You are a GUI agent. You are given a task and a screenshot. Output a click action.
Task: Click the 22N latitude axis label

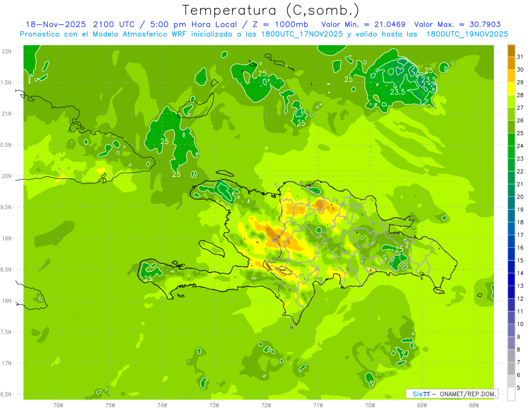[7, 51]
